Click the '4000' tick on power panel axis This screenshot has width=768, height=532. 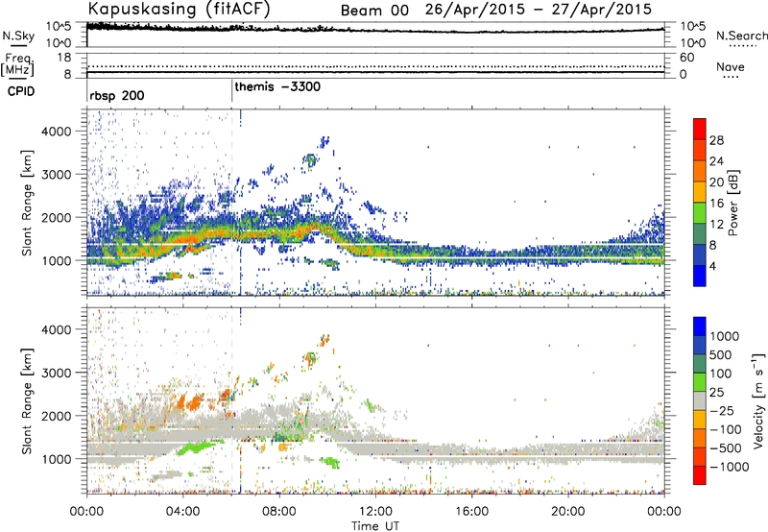pos(57,132)
